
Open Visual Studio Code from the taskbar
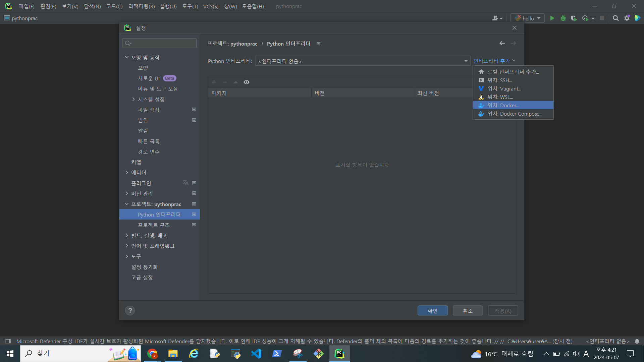tap(256, 354)
